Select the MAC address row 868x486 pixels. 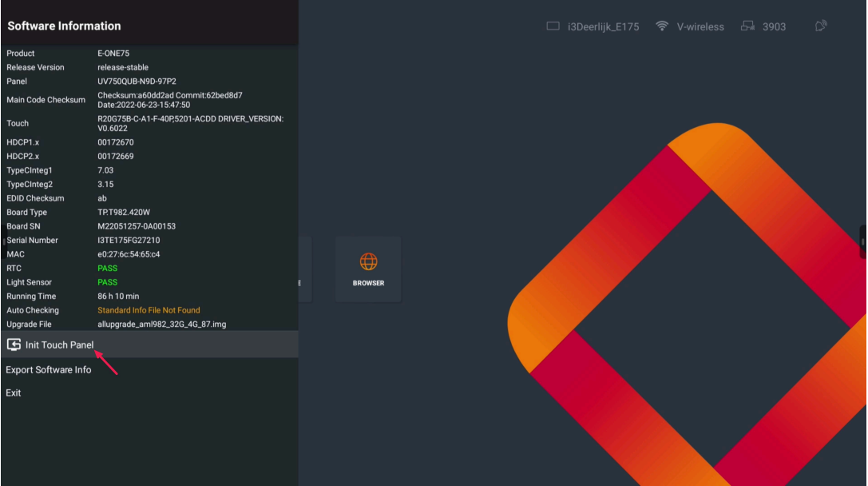click(x=149, y=254)
